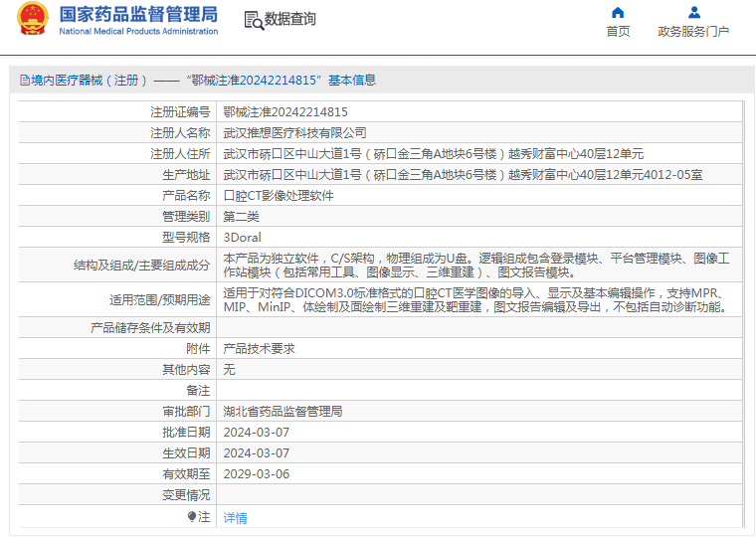The width and height of the screenshot is (756, 537).
Task: Go to 首页 text label
Action: tap(618, 32)
